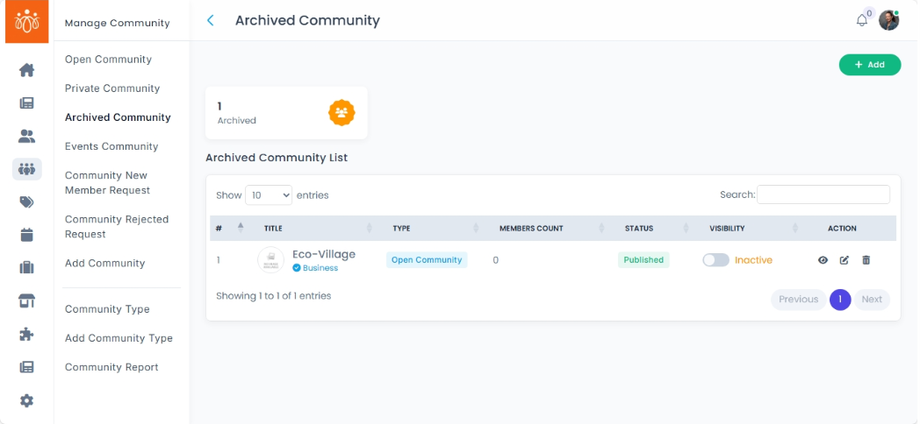Image resolution: width=920 pixels, height=424 pixels.
Task: Open the notification bell
Action: pos(861,20)
